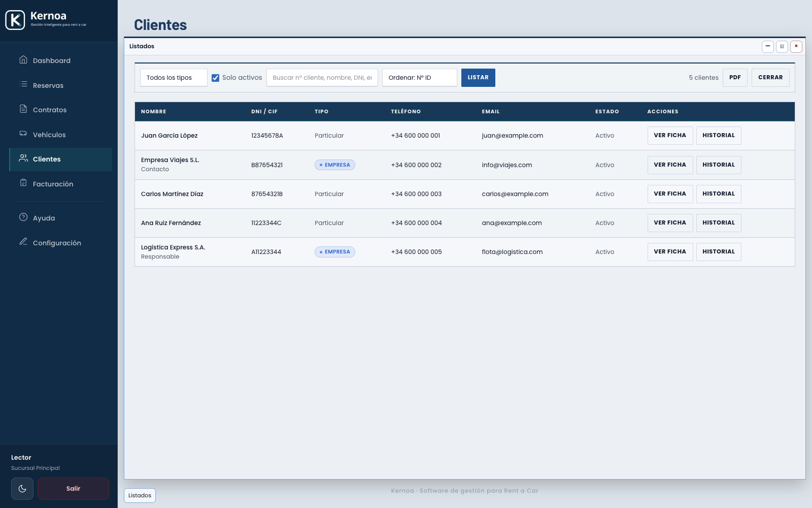Open VER FICHA for Carlos Martínez Díaz
The height and width of the screenshot is (508, 812).
670,194
